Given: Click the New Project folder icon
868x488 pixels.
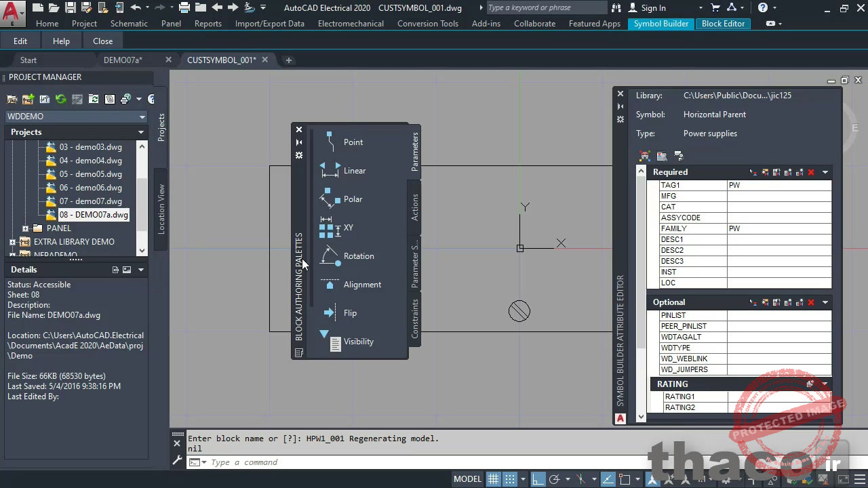Looking at the screenshot, I should [28, 99].
